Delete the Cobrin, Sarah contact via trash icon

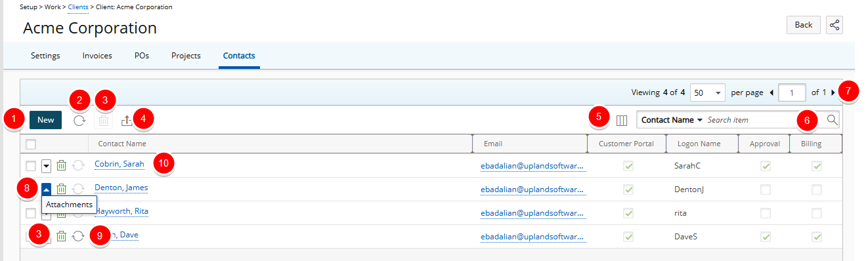tap(61, 165)
